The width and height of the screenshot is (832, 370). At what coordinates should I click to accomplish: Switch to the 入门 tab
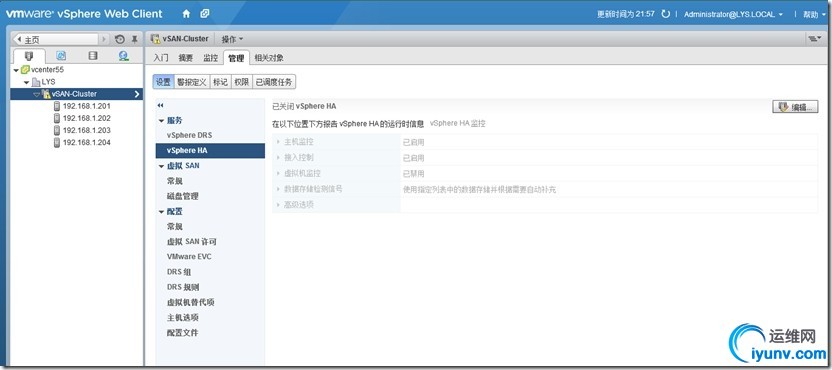tap(161, 58)
